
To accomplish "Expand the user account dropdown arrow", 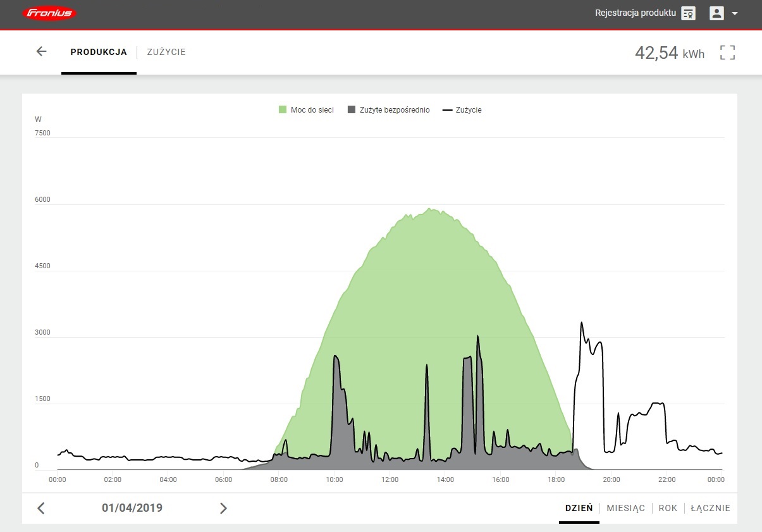I will point(735,13).
